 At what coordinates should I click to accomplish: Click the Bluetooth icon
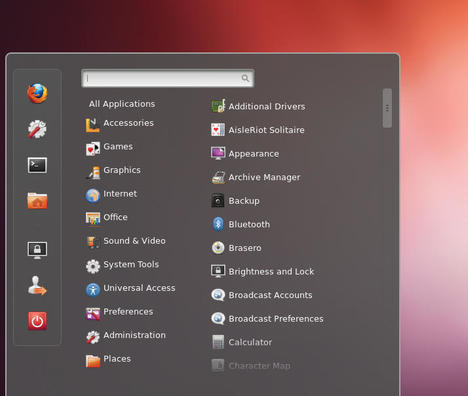218,224
